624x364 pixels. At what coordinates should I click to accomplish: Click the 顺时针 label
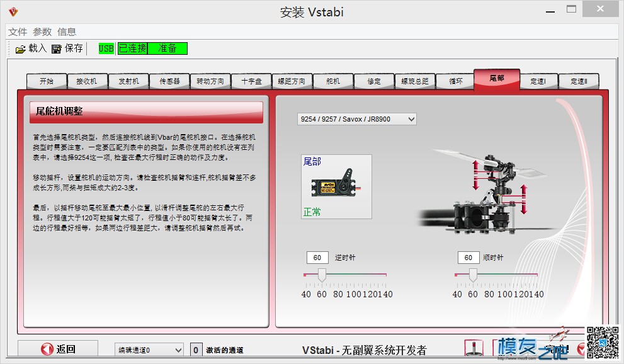(493, 258)
